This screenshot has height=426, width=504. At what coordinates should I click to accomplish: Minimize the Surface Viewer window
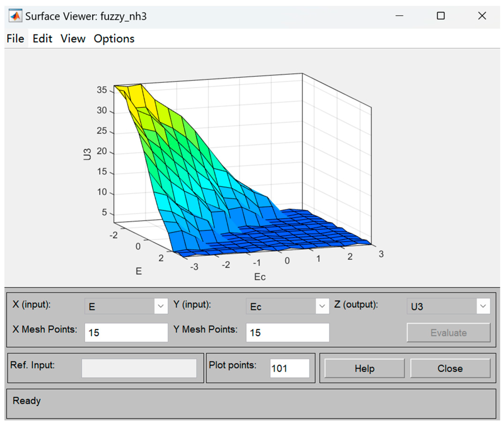click(x=399, y=16)
